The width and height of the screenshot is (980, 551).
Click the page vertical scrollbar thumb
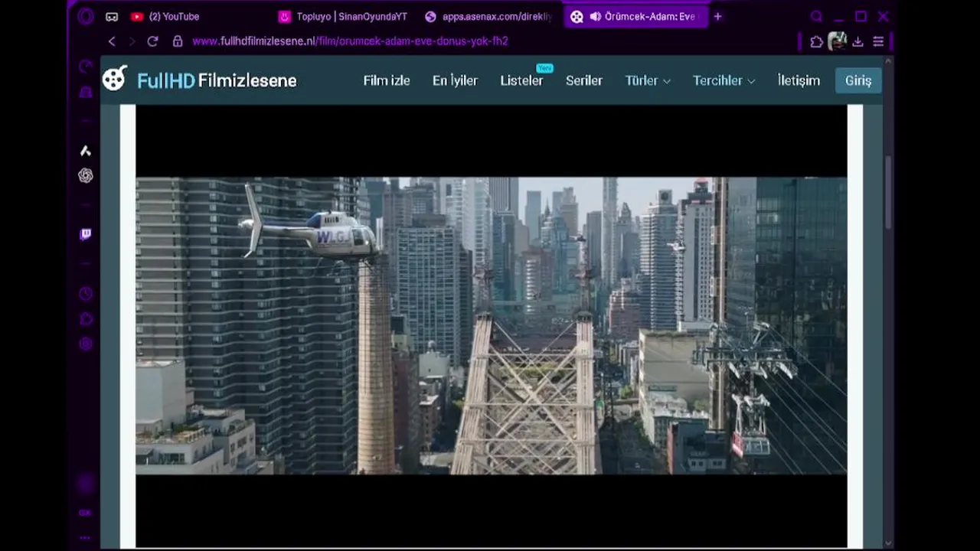point(888,193)
